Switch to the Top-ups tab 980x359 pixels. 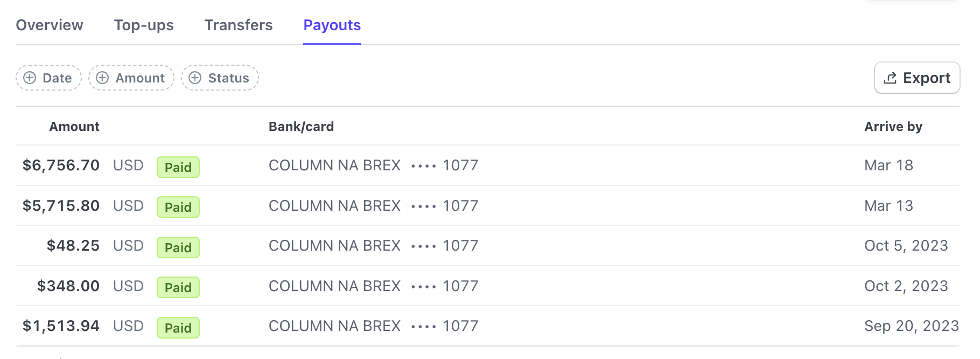(144, 25)
